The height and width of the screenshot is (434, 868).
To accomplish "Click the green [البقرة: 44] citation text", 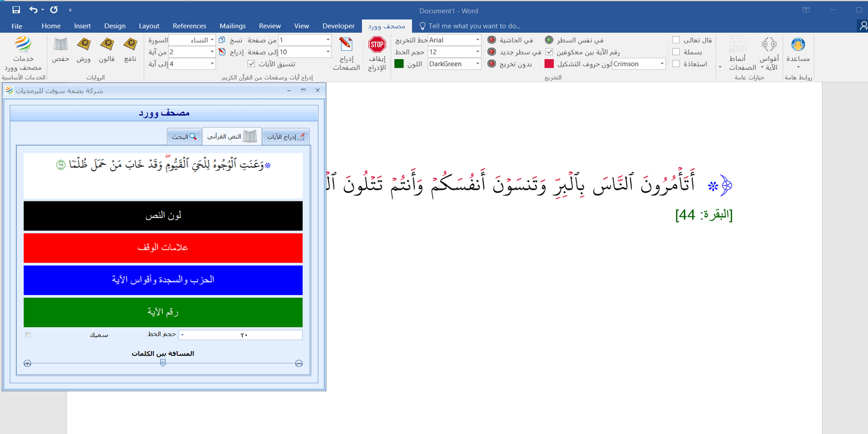I will [704, 215].
